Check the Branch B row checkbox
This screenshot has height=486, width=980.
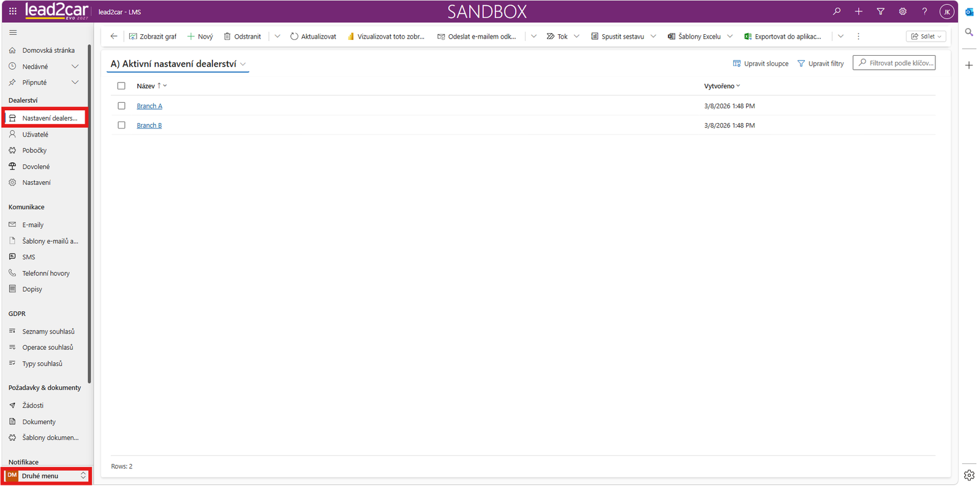tap(121, 125)
